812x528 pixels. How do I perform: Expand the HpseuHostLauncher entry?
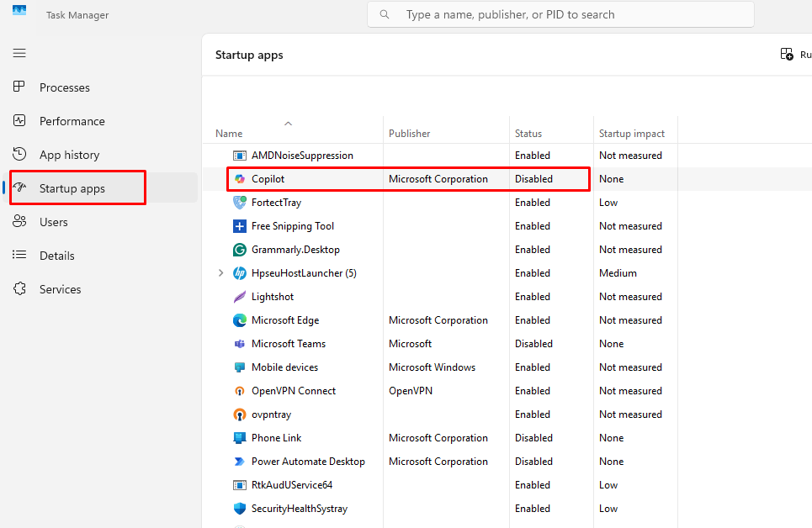point(220,272)
